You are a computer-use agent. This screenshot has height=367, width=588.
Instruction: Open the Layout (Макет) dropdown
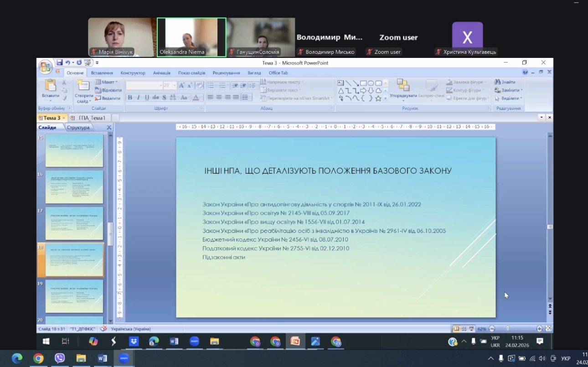click(107, 82)
